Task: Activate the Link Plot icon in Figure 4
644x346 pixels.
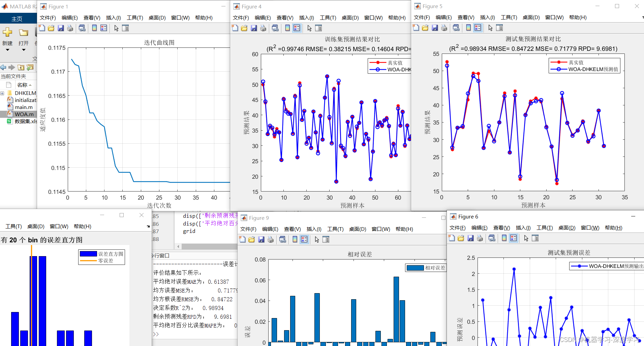Action: point(275,28)
